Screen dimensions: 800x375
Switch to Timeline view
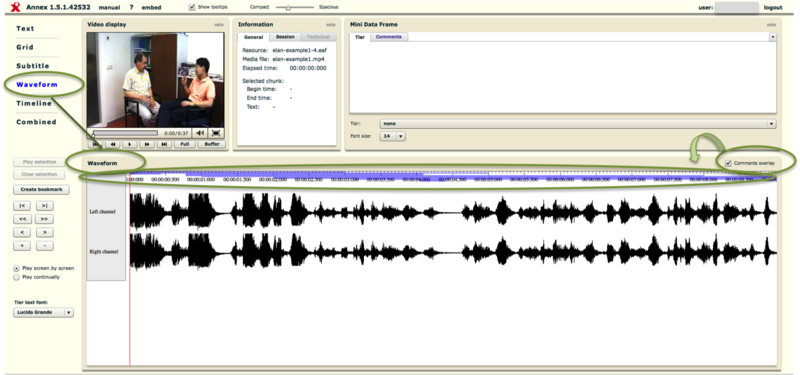coord(34,104)
